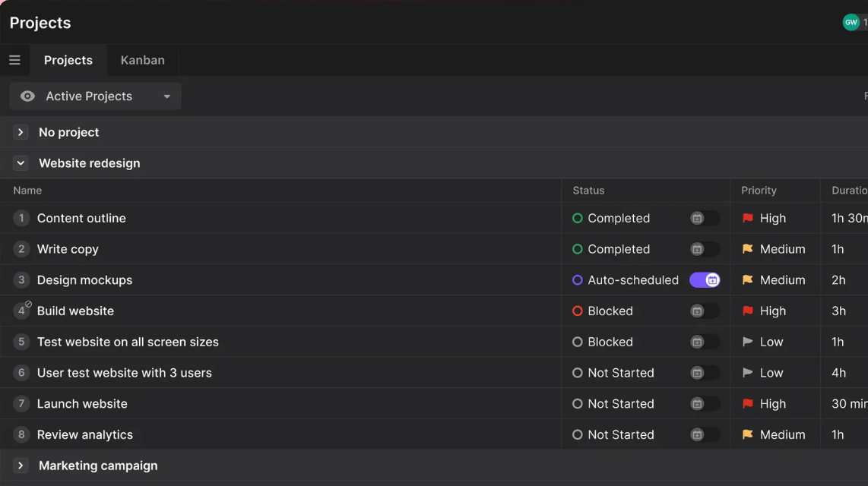Enable auto-schedule toggle for Review analytics
This screenshot has width=868, height=486.
pyautogui.click(x=705, y=435)
